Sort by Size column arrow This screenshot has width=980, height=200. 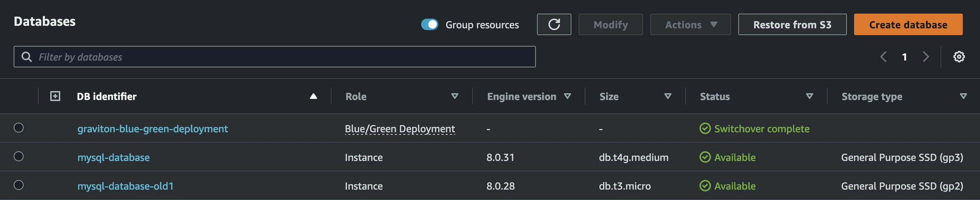coord(667,96)
